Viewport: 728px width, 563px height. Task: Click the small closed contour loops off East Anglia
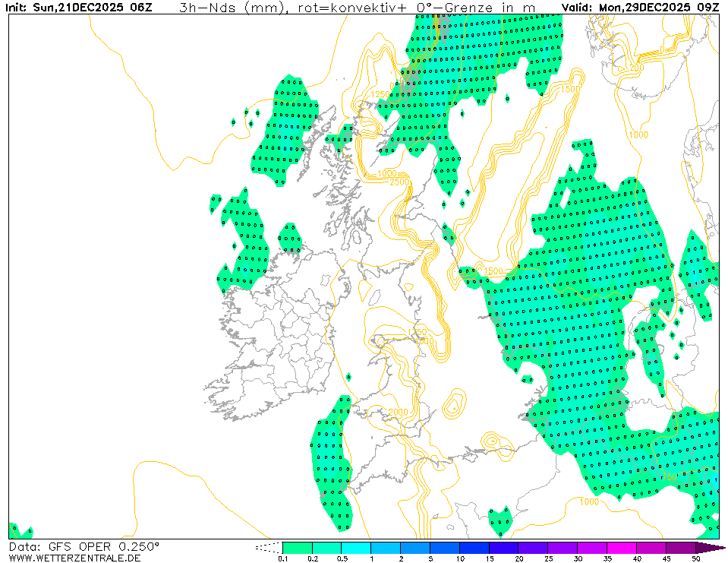[x=454, y=403]
